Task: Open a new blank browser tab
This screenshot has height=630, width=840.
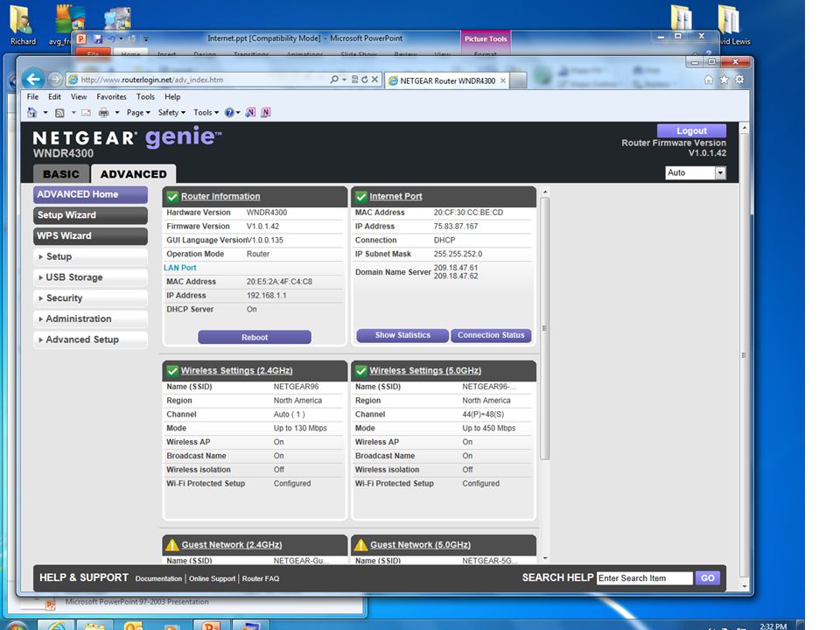Action: pyautogui.click(x=517, y=80)
